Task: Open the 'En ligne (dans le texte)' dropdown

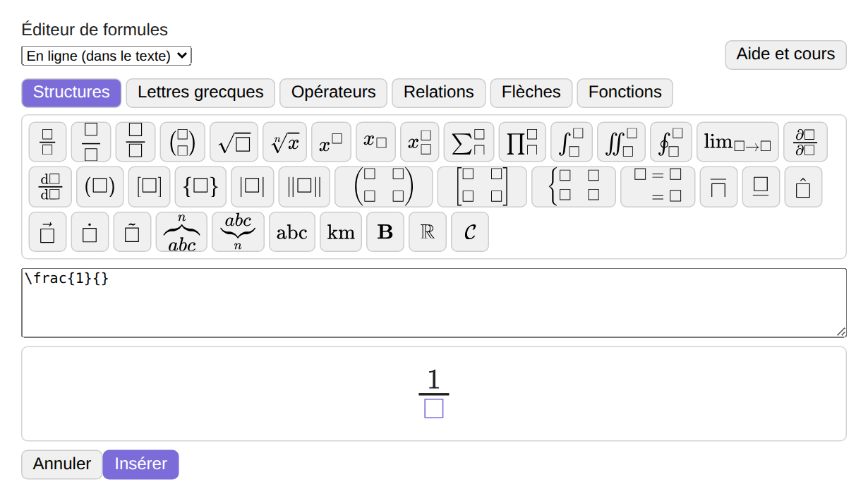Action: click(107, 56)
